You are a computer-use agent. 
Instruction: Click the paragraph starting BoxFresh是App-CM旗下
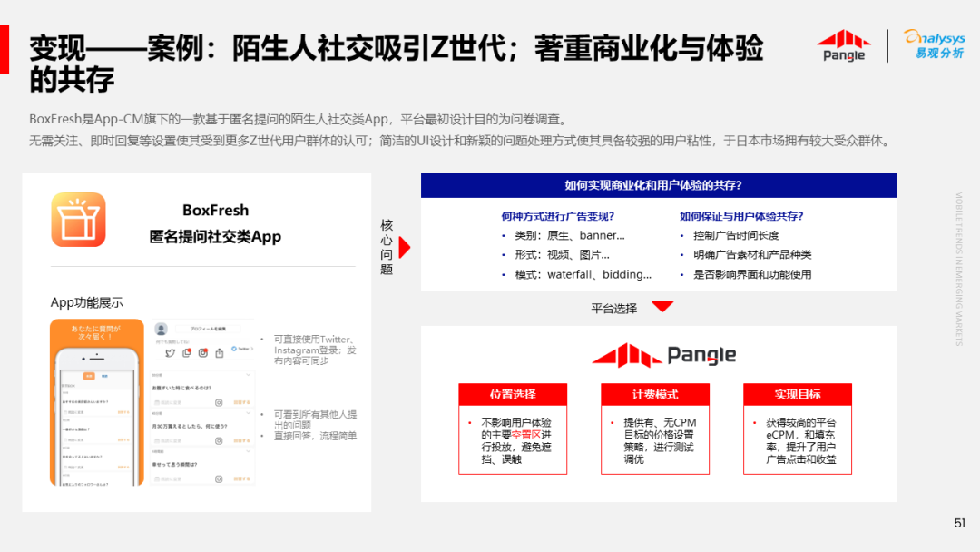[299, 120]
